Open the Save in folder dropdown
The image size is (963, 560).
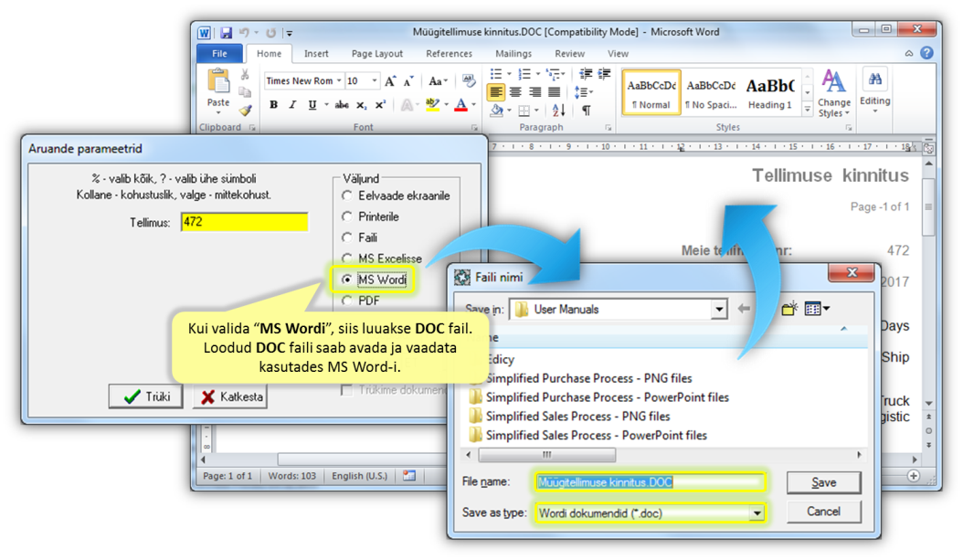point(718,310)
